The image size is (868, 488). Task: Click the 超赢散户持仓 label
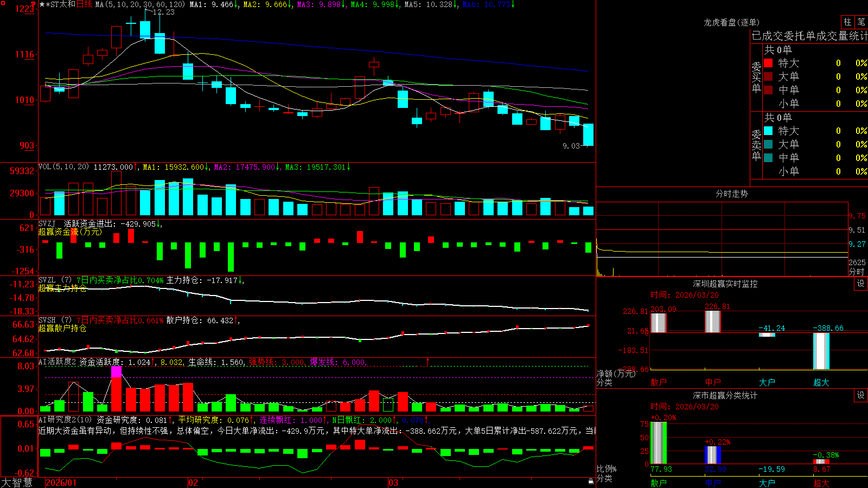pos(62,328)
